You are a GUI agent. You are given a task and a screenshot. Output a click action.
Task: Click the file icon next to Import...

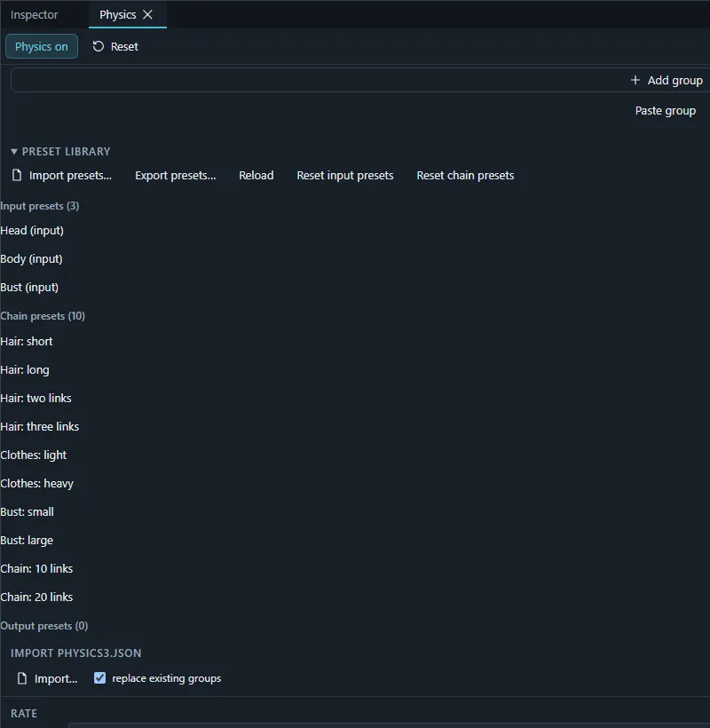click(x=22, y=678)
